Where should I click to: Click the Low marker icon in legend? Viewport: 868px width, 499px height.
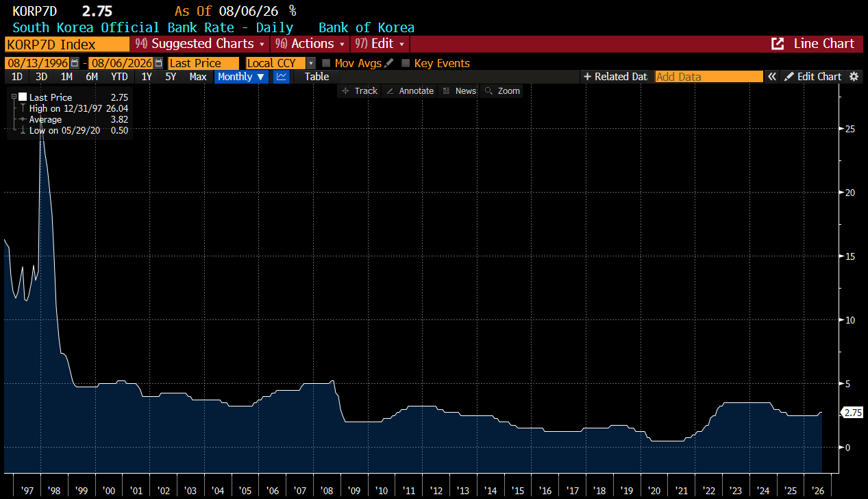click(x=23, y=130)
